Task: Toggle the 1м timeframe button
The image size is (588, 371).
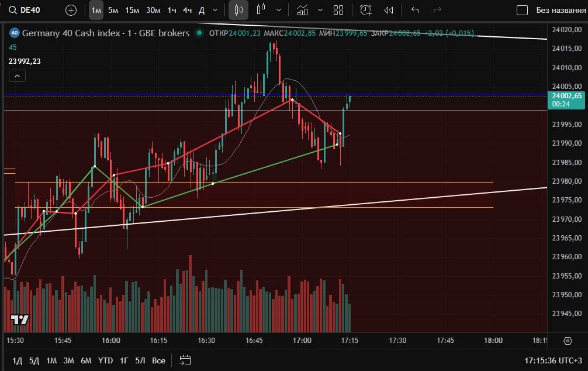Action: click(x=96, y=10)
